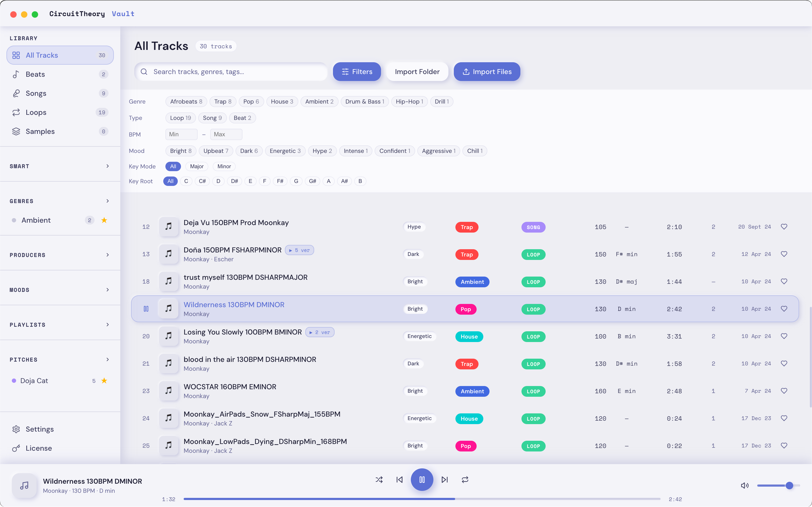The image size is (812, 507).
Task: Enable shuffle in the playback bar
Action: tap(379, 480)
